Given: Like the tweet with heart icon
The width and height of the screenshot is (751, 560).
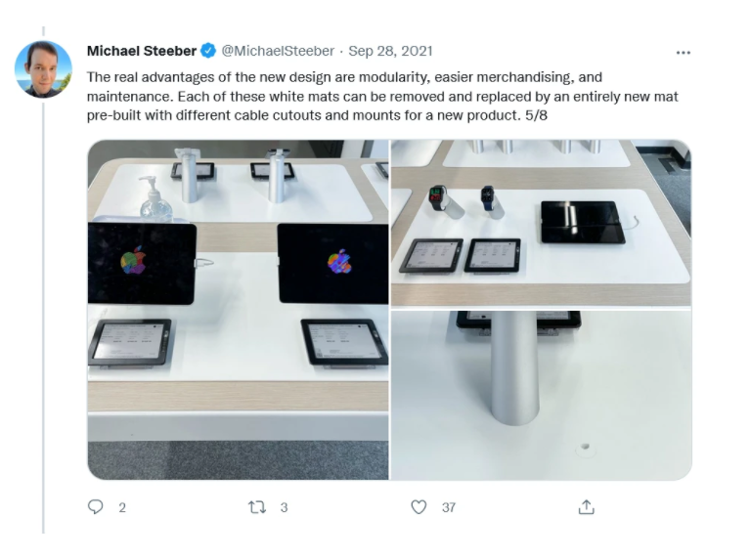Looking at the screenshot, I should (x=419, y=507).
